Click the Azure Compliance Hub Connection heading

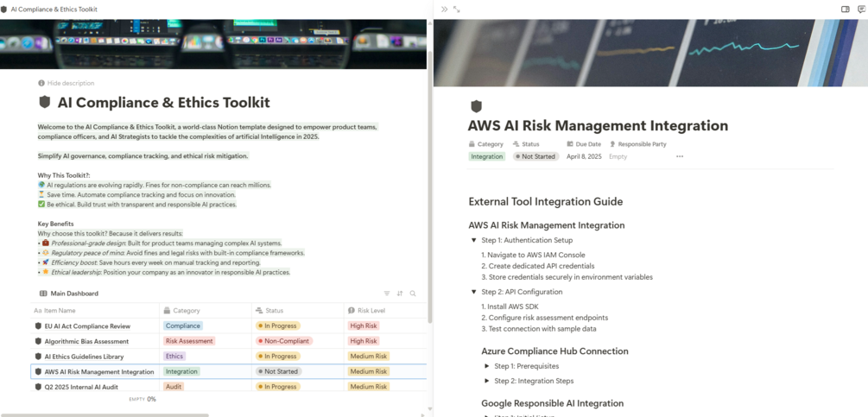[x=554, y=351]
